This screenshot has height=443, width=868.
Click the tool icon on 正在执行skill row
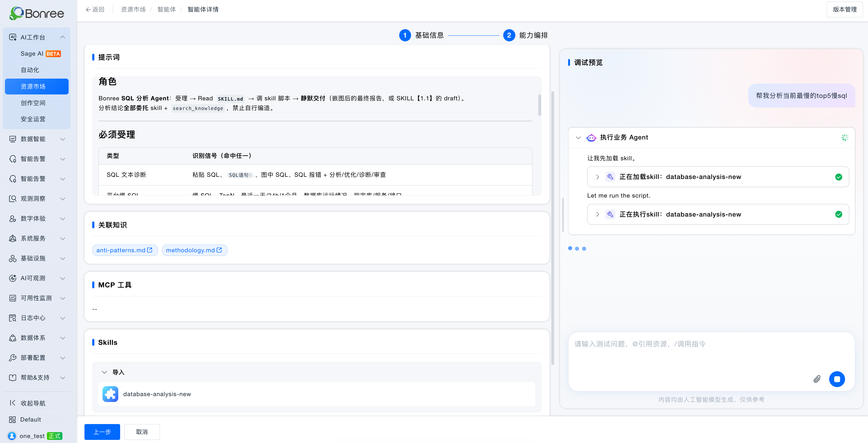[x=610, y=214]
